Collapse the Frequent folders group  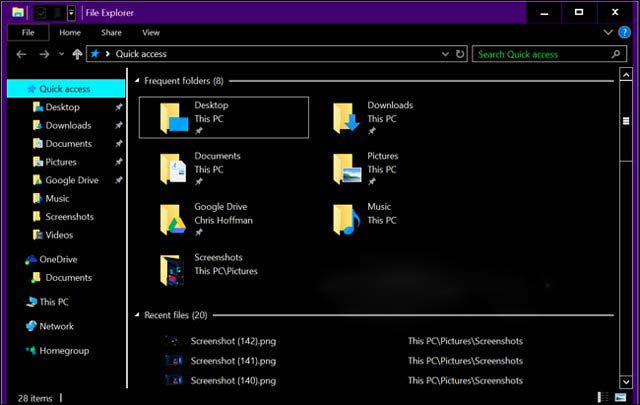[x=137, y=81]
